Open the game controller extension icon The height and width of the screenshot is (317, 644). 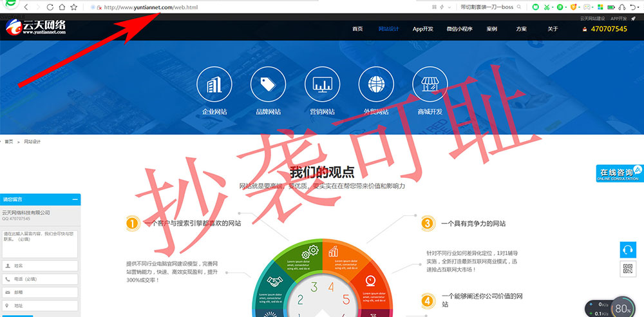pyautogui.click(x=587, y=7)
